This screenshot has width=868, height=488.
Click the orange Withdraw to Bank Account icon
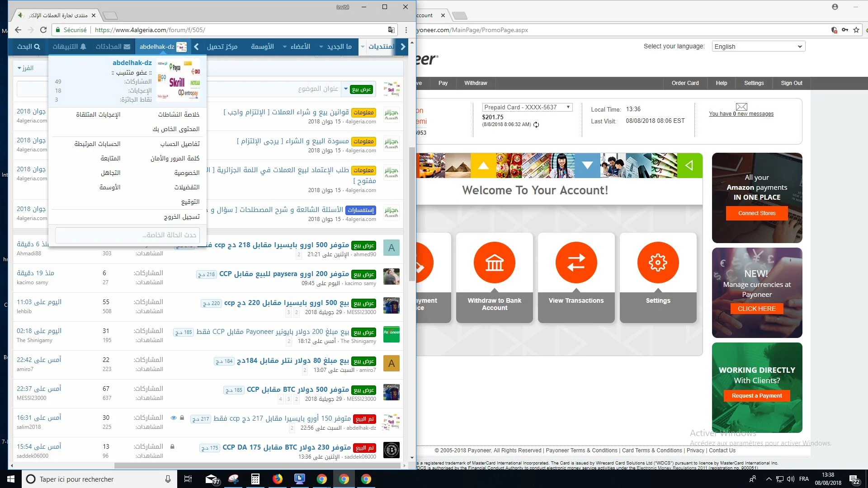click(494, 263)
